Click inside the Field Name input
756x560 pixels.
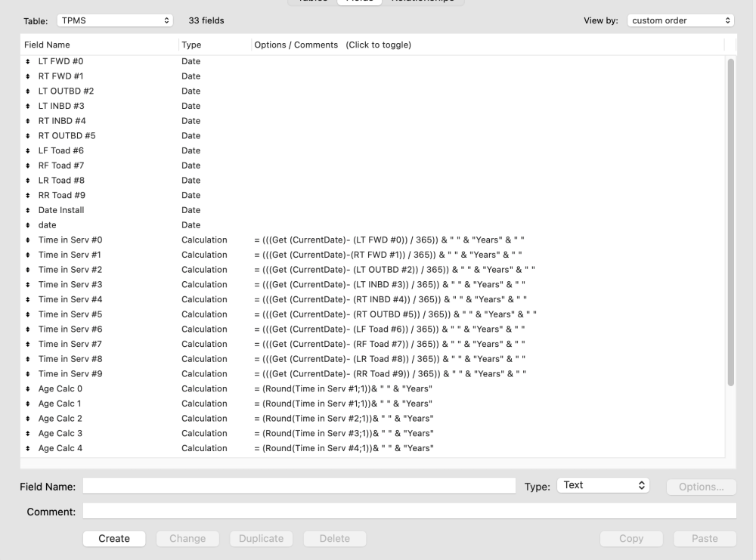[299, 486]
